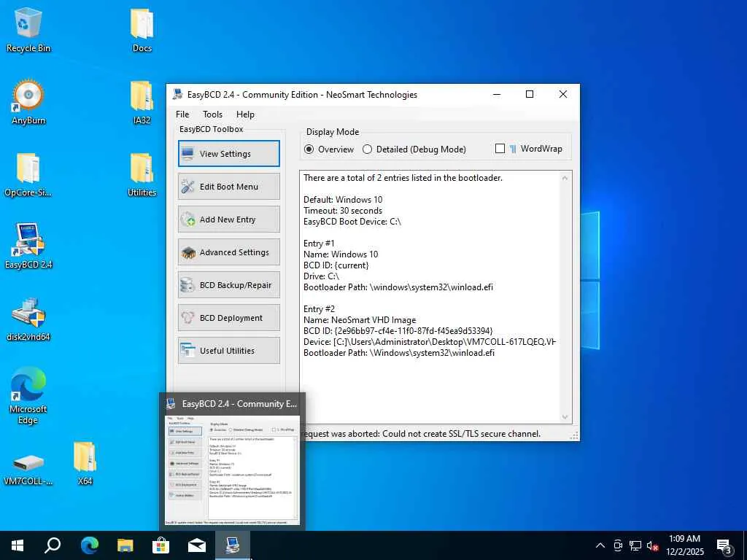Click scroll-down arrow in the entries pane

(565, 417)
